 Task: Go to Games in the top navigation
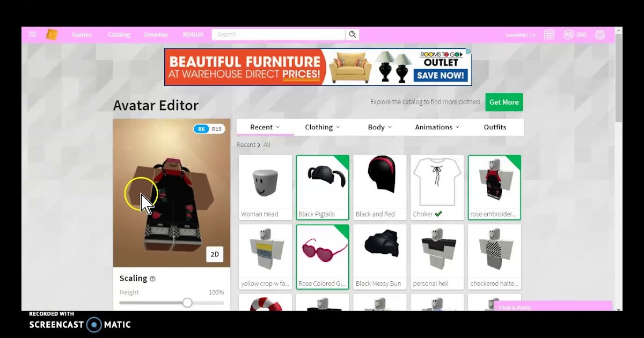[x=82, y=34]
